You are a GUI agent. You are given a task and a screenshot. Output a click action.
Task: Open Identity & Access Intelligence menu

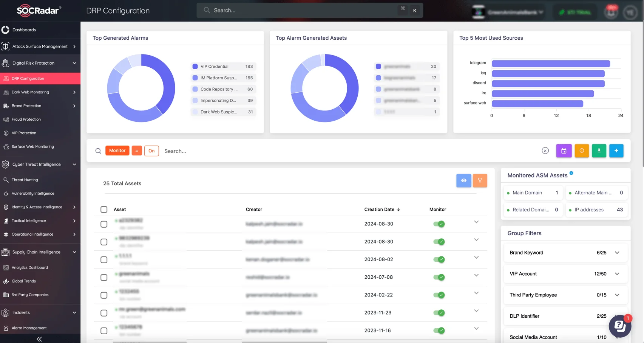click(x=40, y=207)
